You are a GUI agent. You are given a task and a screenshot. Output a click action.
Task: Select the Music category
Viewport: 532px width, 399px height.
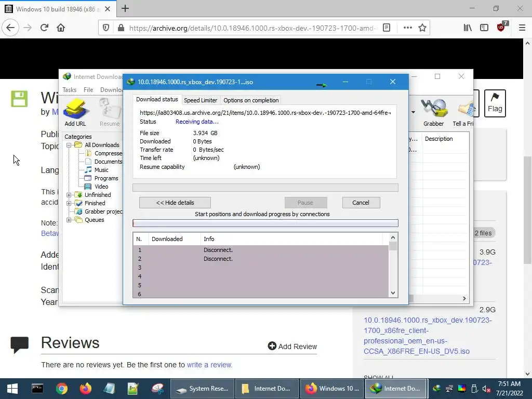101,170
